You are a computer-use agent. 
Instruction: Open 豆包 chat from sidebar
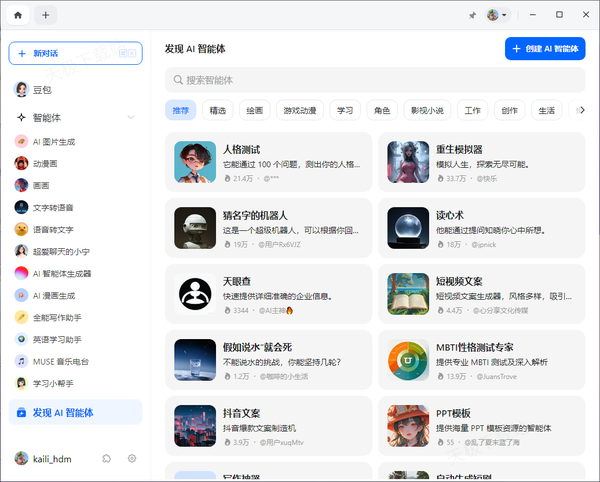pyautogui.click(x=42, y=89)
